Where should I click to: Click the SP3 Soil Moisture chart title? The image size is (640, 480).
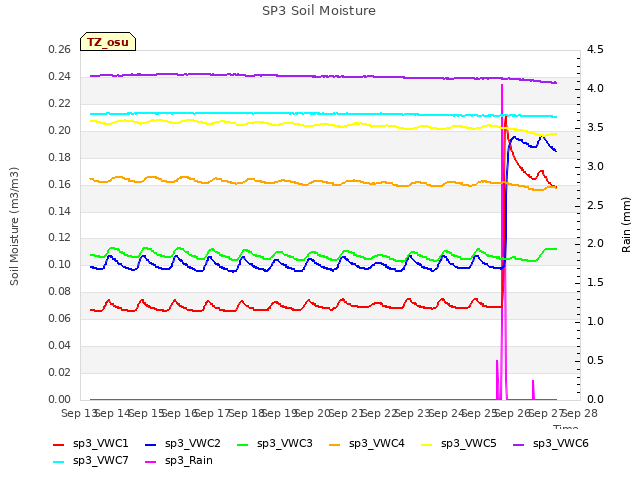(319, 11)
